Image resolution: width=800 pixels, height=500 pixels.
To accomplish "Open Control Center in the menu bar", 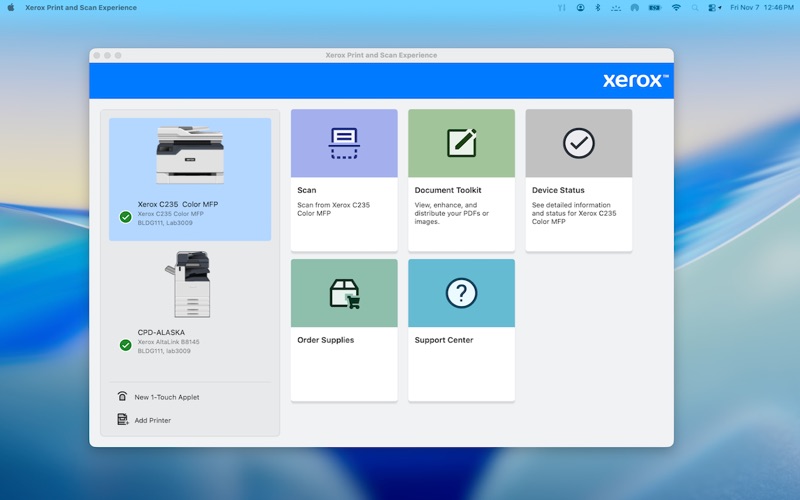I will point(714,8).
